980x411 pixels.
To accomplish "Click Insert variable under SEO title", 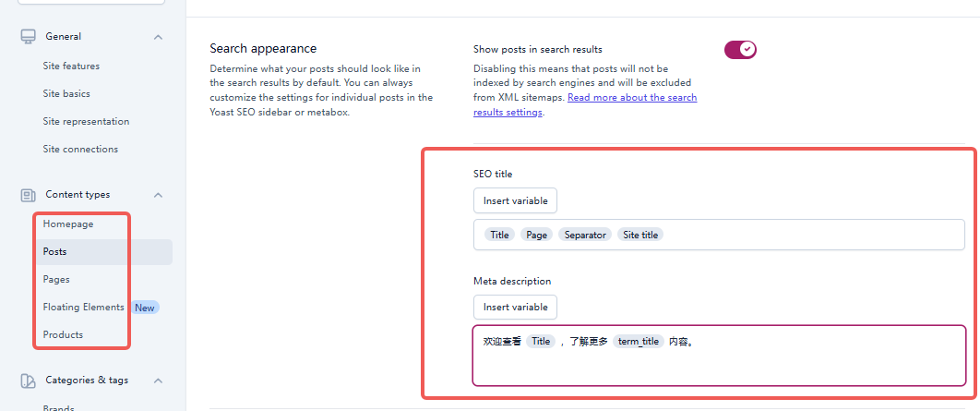I will pyautogui.click(x=515, y=200).
